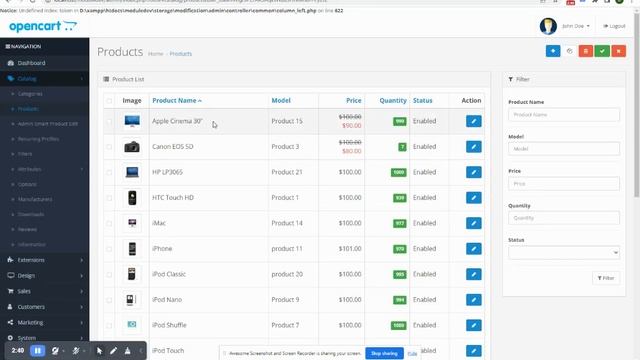The width and height of the screenshot is (640, 360).
Task: Expand the Customers sidebar menu
Action: pyautogui.click(x=44, y=307)
